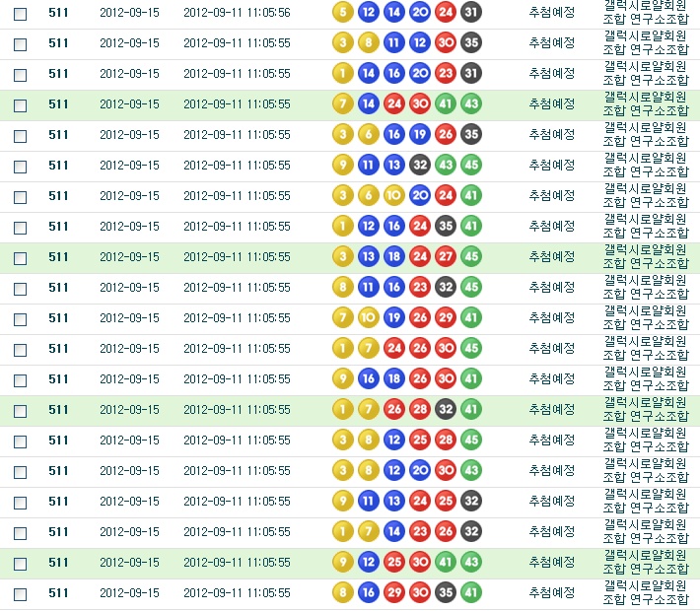Click the yellow ball numbered 5
Image resolution: width=700 pixels, height=611 pixels.
(342, 13)
